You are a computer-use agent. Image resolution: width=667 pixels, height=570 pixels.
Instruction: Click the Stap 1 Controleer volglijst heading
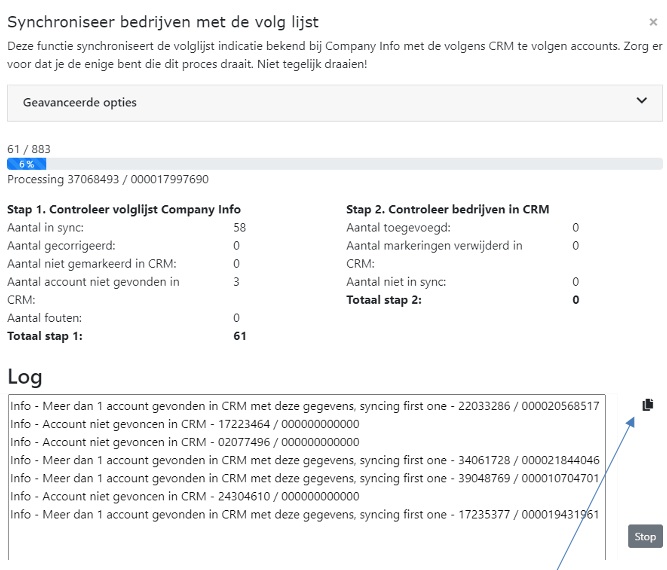tap(124, 209)
